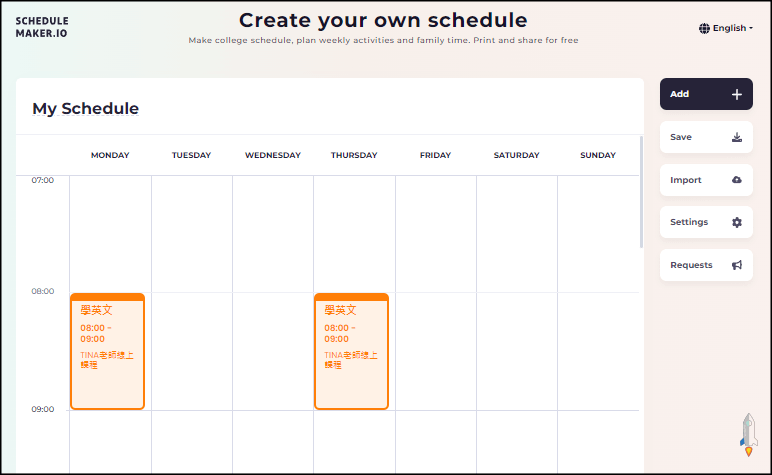Click the download icon beside Save

click(737, 138)
